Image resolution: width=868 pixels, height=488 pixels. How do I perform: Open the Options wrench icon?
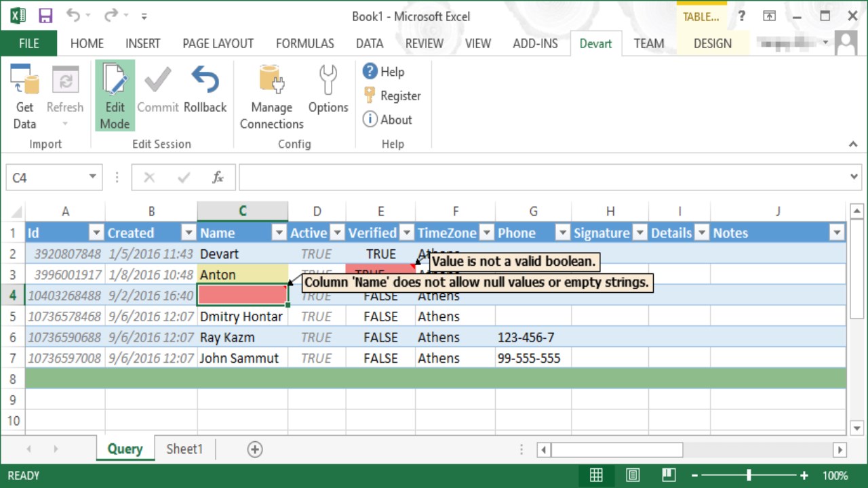click(x=328, y=80)
